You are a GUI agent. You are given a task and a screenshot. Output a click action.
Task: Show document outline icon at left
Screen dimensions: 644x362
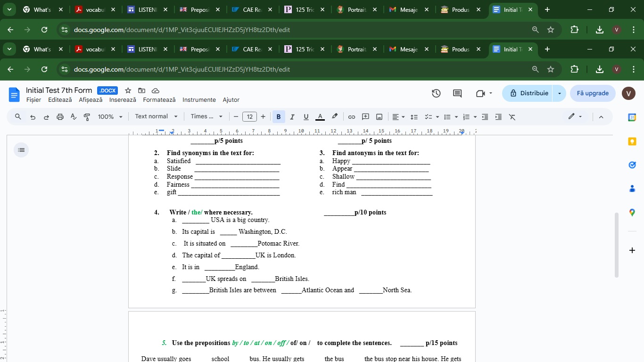[21, 150]
